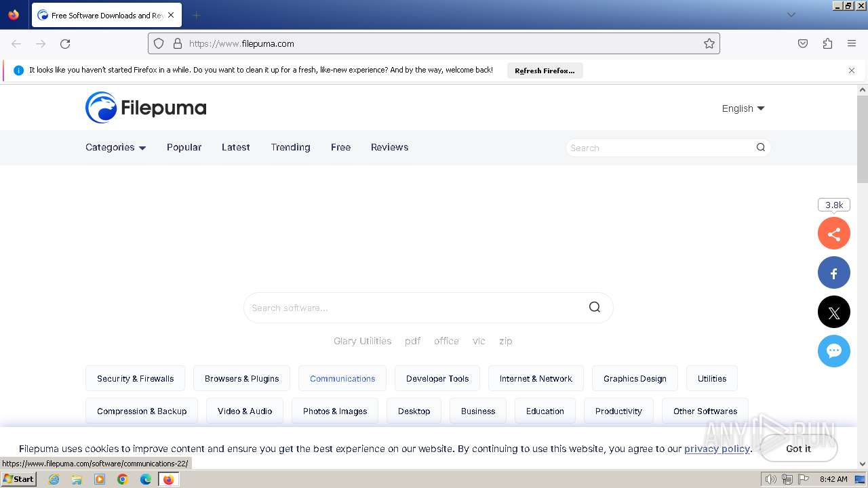Click the magnifier in the navigation search box
Image resolution: width=868 pixels, height=488 pixels.
761,147
